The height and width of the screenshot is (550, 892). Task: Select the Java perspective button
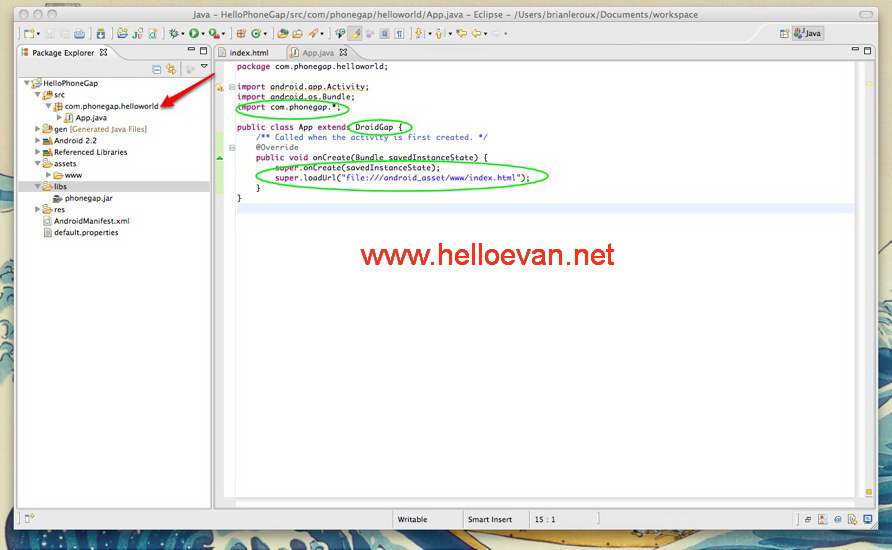click(x=808, y=34)
